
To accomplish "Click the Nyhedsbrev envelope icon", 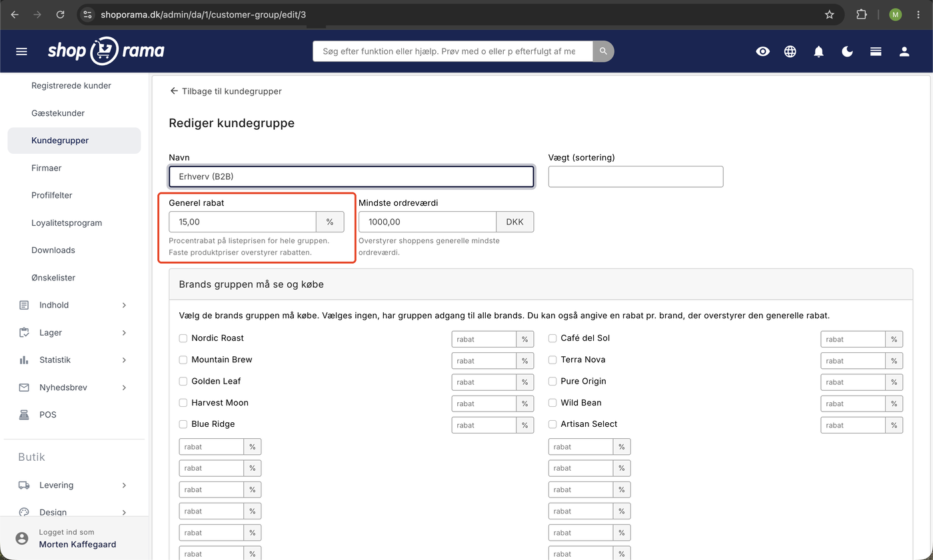I will coord(24,388).
